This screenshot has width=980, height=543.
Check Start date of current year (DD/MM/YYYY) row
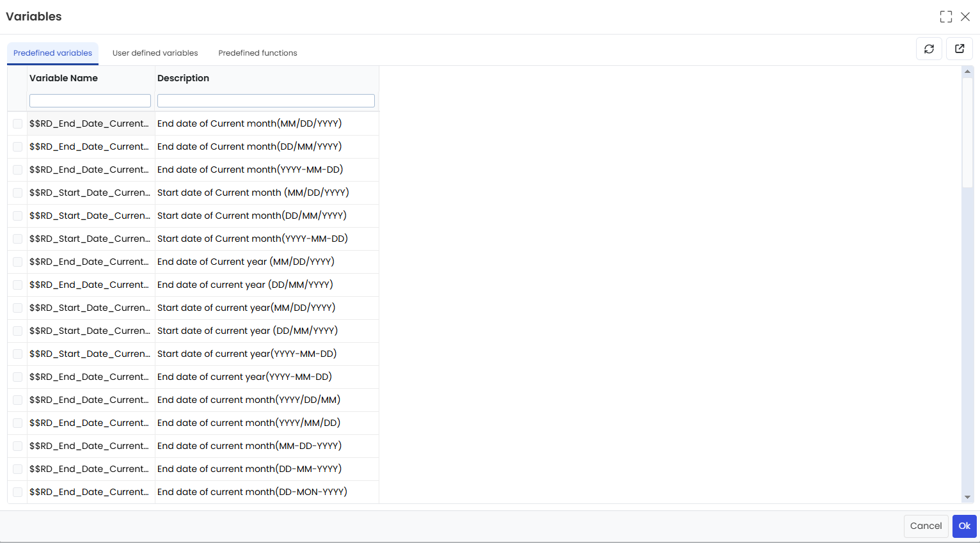17,331
